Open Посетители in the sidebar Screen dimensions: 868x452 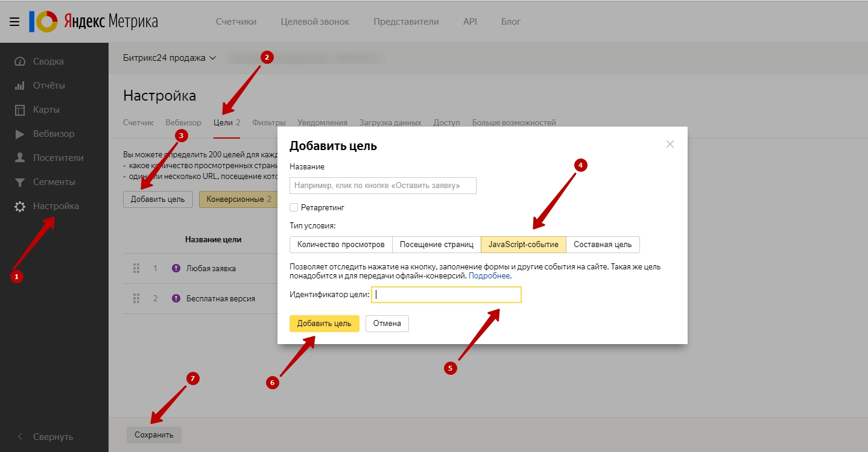coord(49,158)
